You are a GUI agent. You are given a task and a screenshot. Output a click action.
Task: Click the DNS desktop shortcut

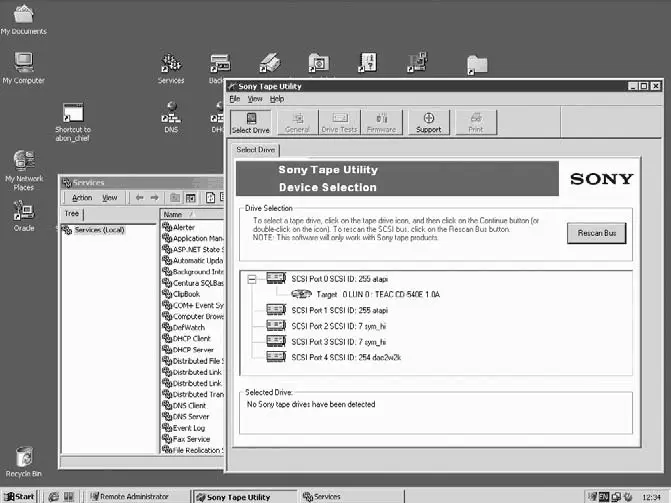pyautogui.click(x=171, y=117)
